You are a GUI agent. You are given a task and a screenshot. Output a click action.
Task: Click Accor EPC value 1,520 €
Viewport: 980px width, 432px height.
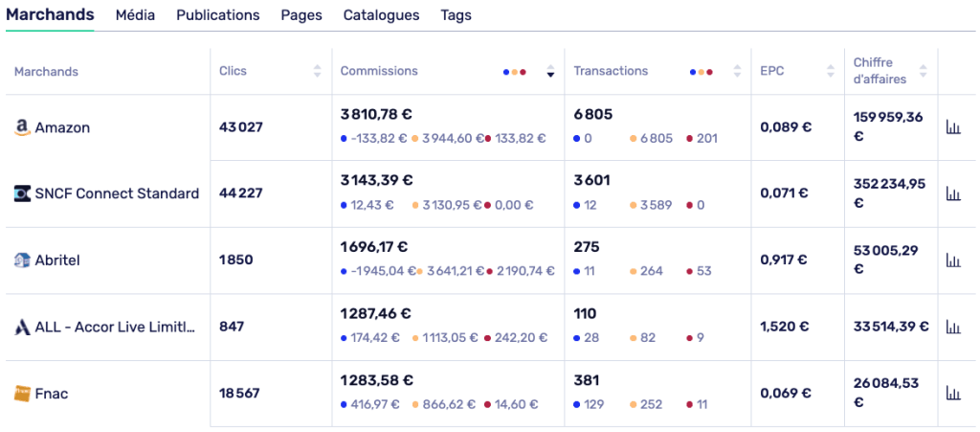click(785, 327)
